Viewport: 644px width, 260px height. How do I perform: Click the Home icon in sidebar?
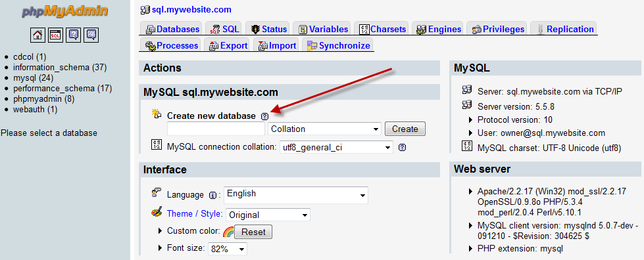(x=37, y=35)
